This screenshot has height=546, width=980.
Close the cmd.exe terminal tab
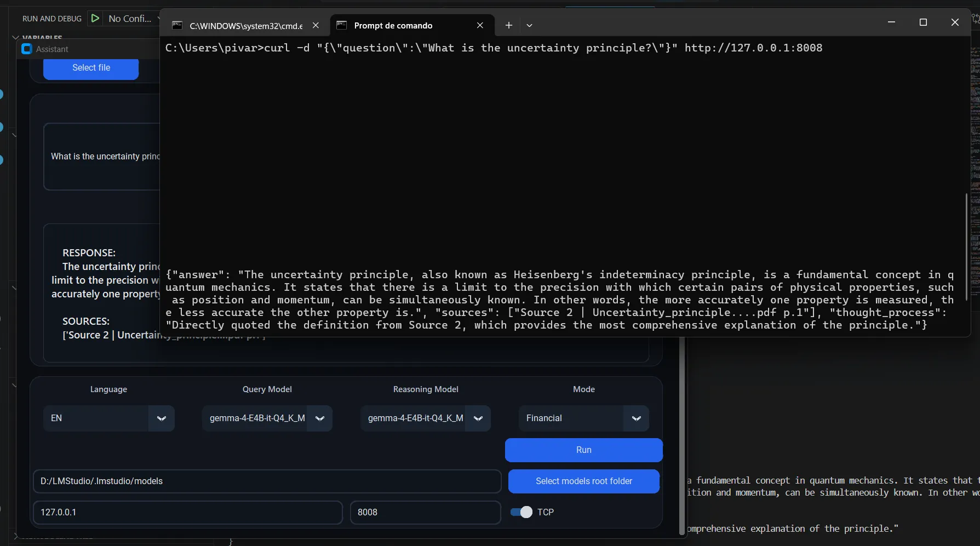[x=316, y=25]
